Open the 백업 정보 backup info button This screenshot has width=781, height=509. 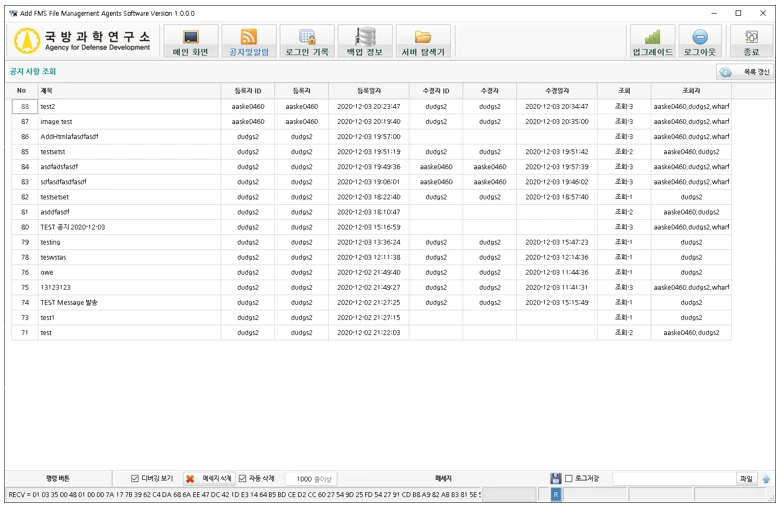pyautogui.click(x=365, y=41)
